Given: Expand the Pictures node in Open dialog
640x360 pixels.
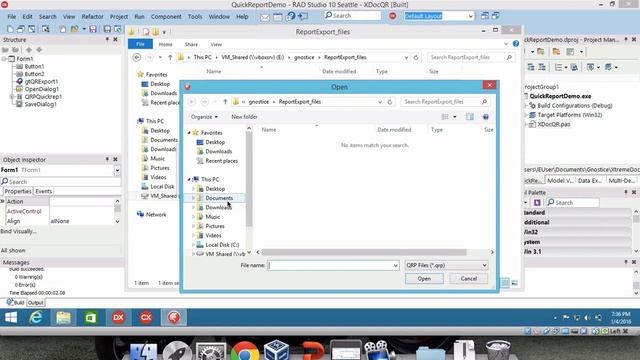Looking at the screenshot, I should coord(193,226).
